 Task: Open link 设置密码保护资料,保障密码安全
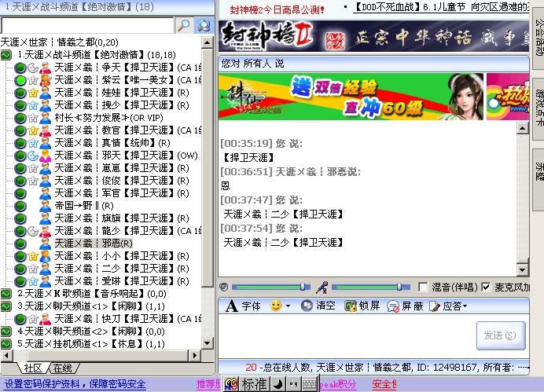pyautogui.click(x=75, y=384)
